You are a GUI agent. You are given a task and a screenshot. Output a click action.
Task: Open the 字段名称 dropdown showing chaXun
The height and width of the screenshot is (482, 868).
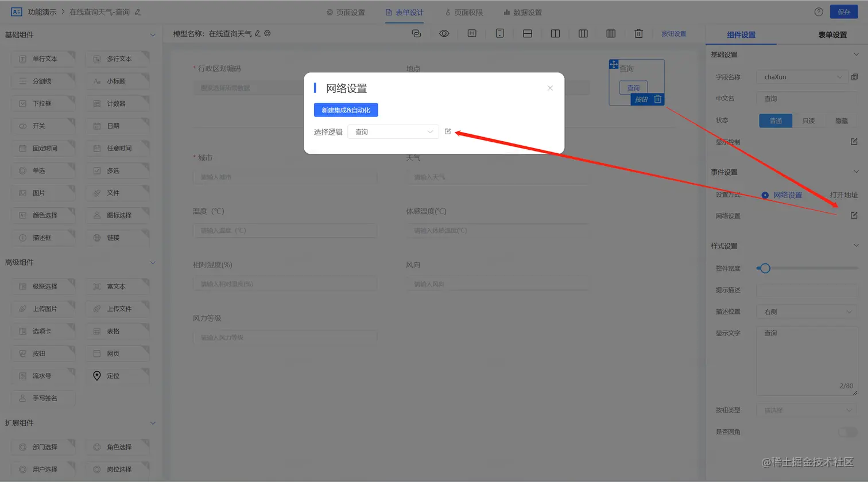(802, 77)
